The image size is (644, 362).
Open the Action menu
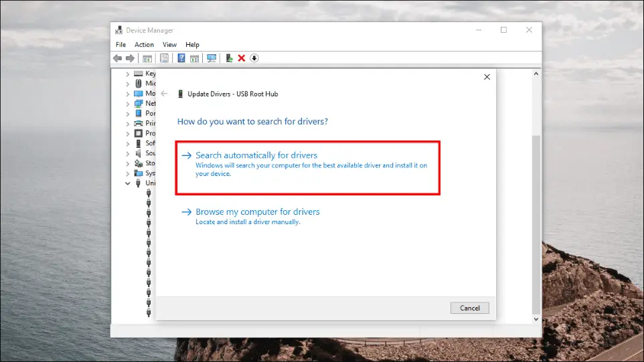[144, 44]
